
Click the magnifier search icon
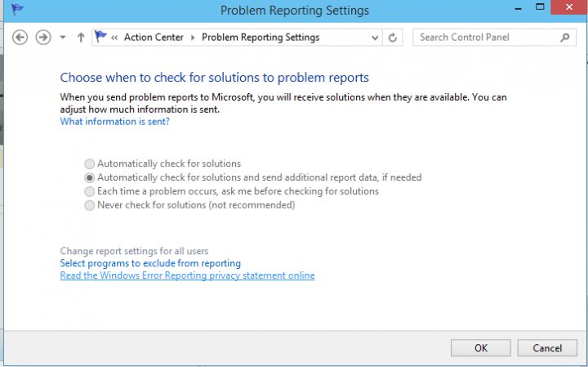tap(565, 37)
